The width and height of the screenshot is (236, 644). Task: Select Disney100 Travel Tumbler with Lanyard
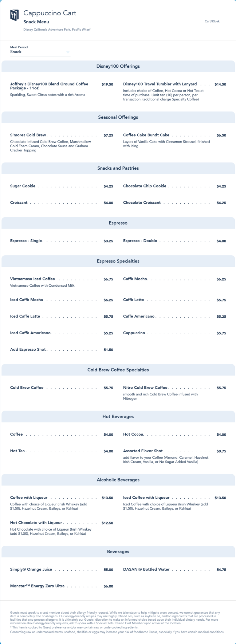[160, 84]
